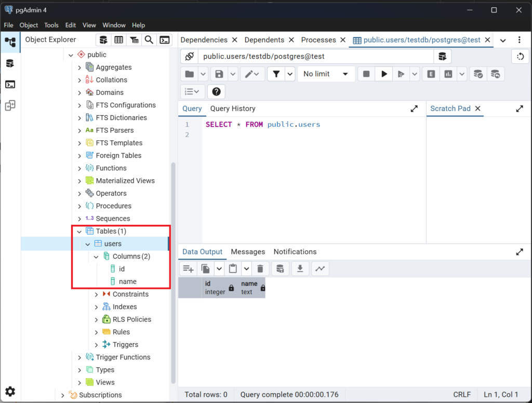This screenshot has width=532, height=403.
Task: Click the Search Objects magnifier icon
Action: pos(149,40)
